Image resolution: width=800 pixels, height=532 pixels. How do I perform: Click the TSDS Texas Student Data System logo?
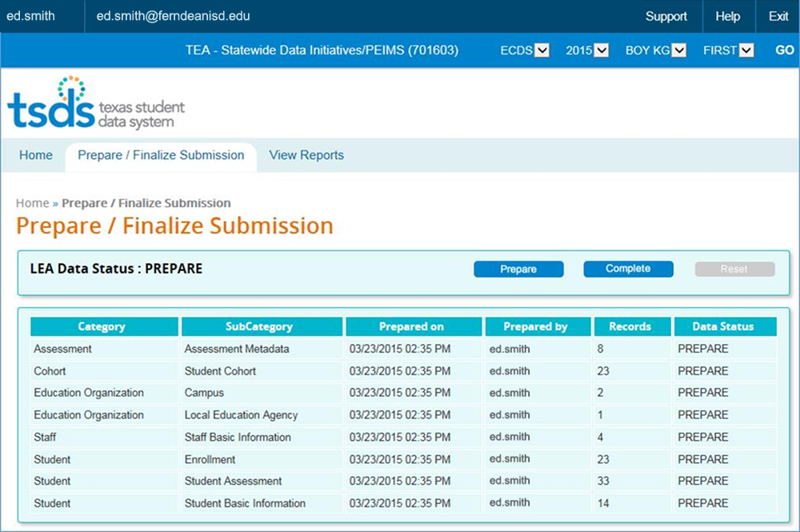pos(96,103)
